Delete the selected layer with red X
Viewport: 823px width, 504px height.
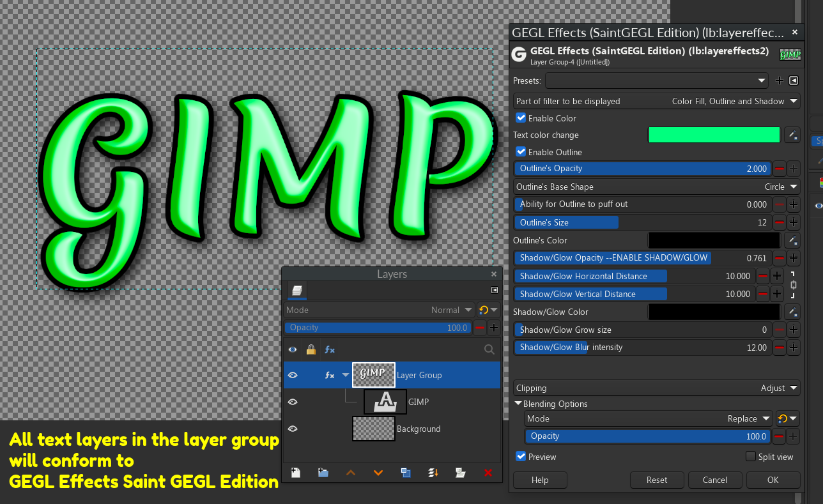[x=488, y=473]
